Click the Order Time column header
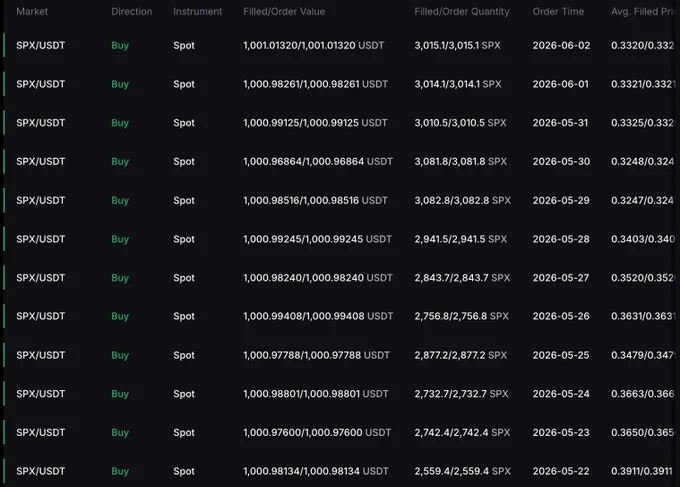 tap(558, 12)
